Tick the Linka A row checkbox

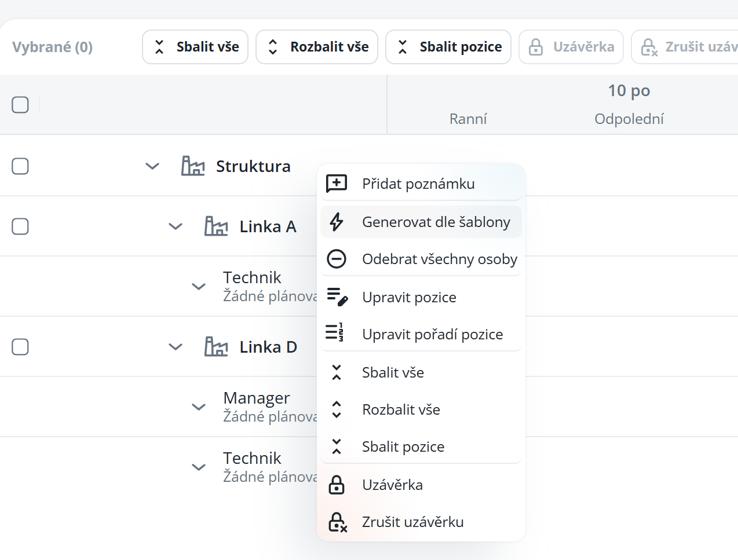tap(20, 226)
